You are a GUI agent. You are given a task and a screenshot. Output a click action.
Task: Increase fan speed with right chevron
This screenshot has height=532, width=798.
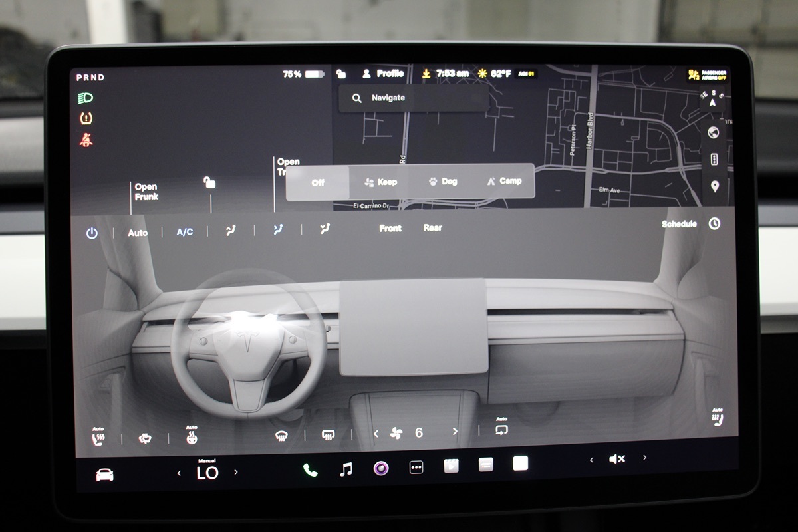coord(455,432)
